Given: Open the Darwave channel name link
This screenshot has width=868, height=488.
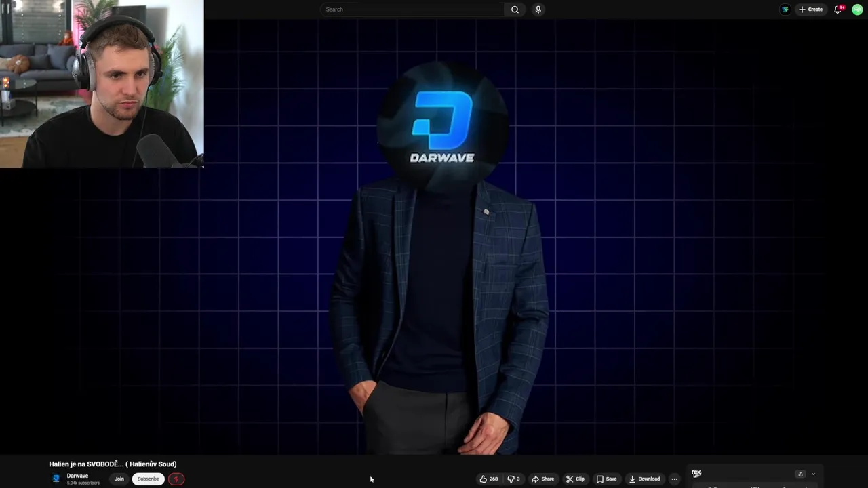Looking at the screenshot, I should (x=77, y=476).
